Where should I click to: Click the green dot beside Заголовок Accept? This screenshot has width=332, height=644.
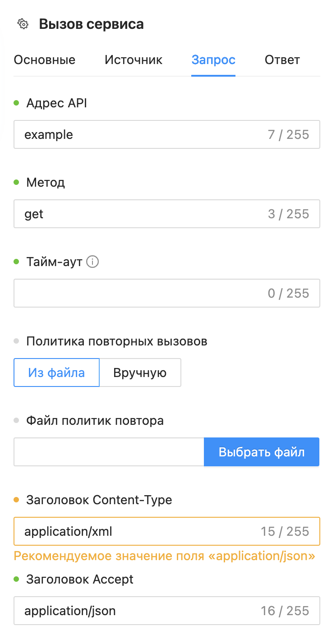click(x=17, y=579)
